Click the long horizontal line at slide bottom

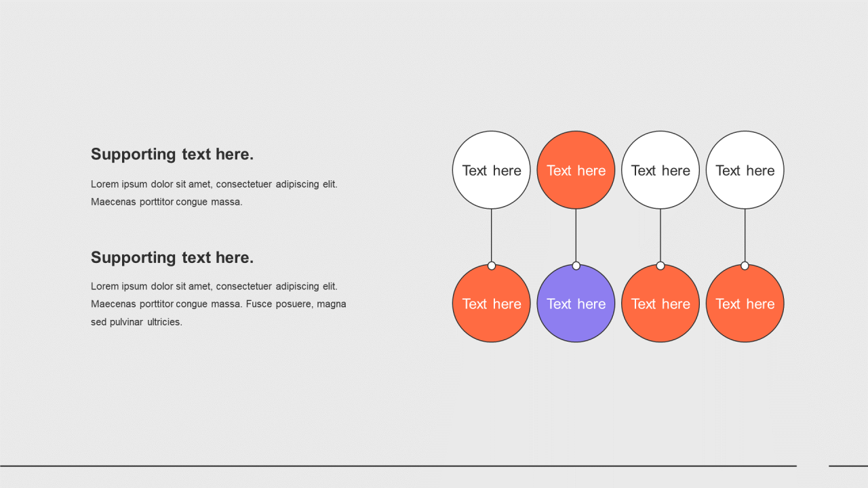(x=398, y=466)
